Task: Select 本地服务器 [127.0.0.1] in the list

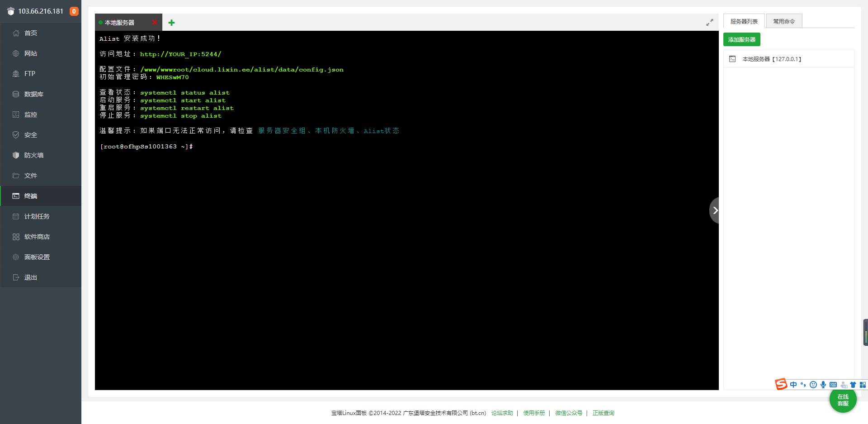Action: pyautogui.click(x=788, y=59)
